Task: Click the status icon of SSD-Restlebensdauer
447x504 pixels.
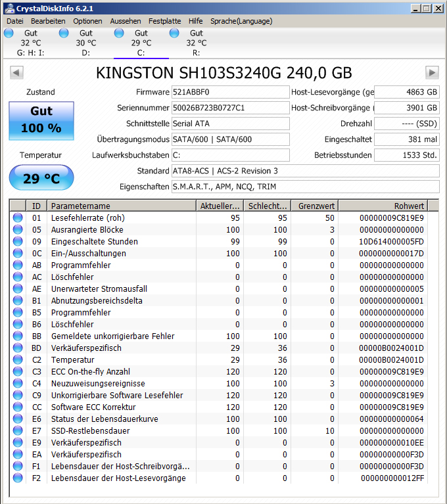Action: (x=18, y=430)
